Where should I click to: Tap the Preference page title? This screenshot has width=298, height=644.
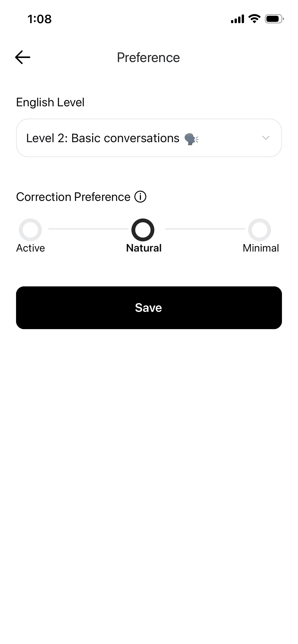[x=148, y=57]
